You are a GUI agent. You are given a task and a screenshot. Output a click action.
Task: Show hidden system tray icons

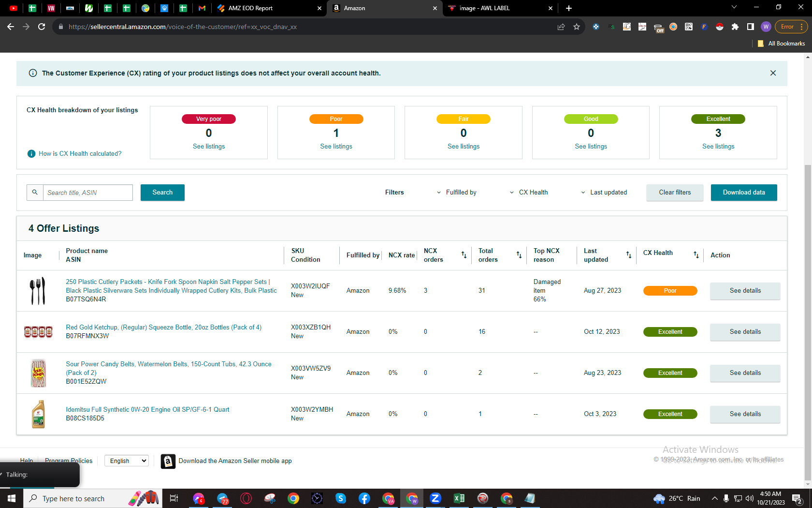tap(714, 498)
